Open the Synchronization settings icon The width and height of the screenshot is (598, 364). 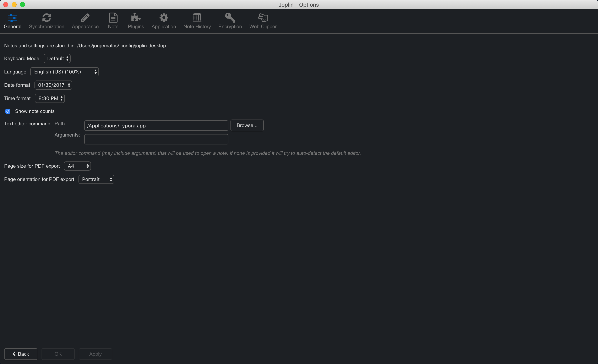click(46, 21)
